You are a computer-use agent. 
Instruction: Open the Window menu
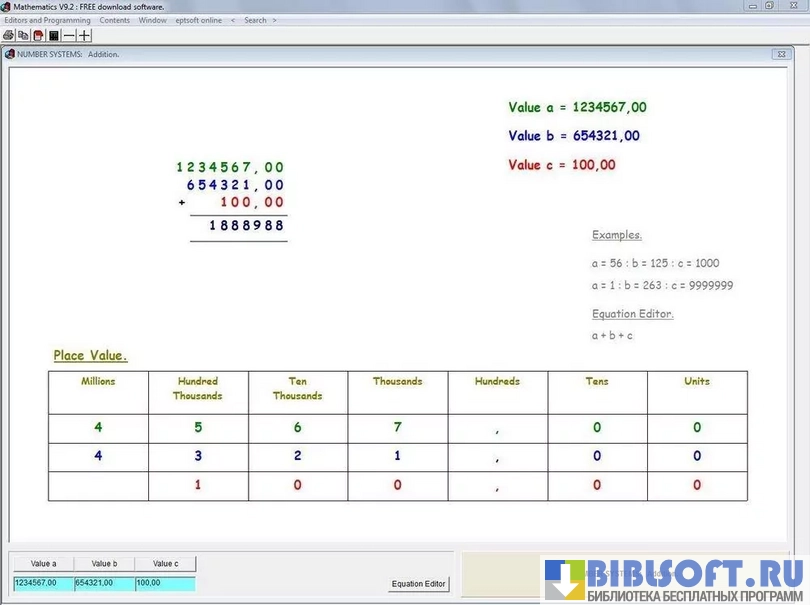pos(153,20)
